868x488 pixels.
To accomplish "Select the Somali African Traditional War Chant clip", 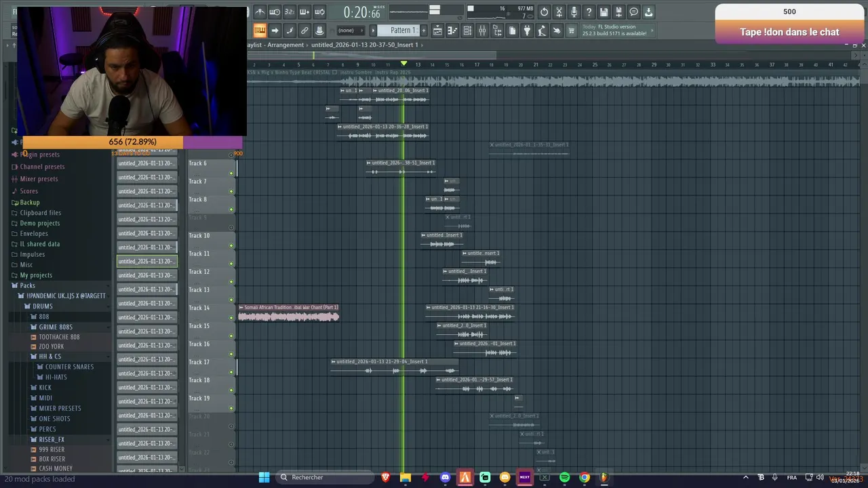I will click(288, 312).
